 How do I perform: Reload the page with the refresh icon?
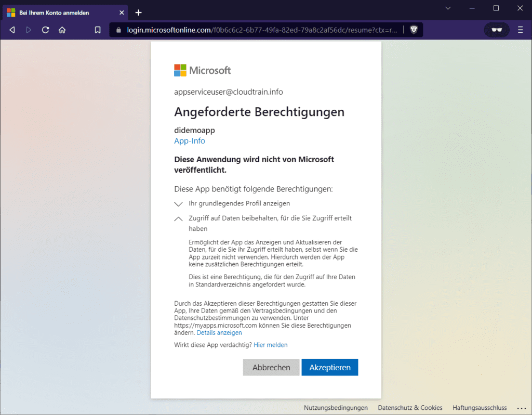pos(46,30)
